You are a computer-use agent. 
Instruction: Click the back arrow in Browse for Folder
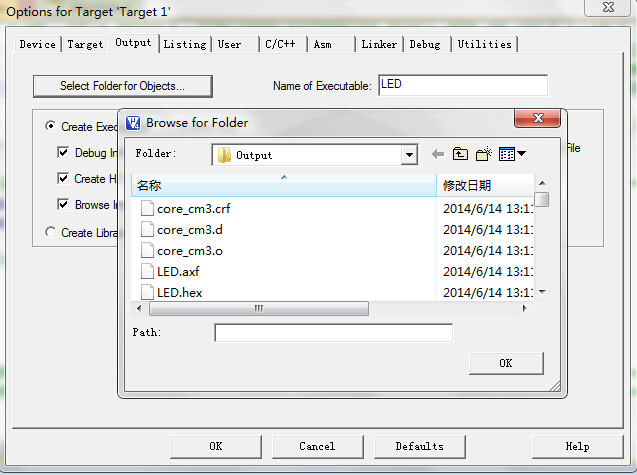coord(437,154)
